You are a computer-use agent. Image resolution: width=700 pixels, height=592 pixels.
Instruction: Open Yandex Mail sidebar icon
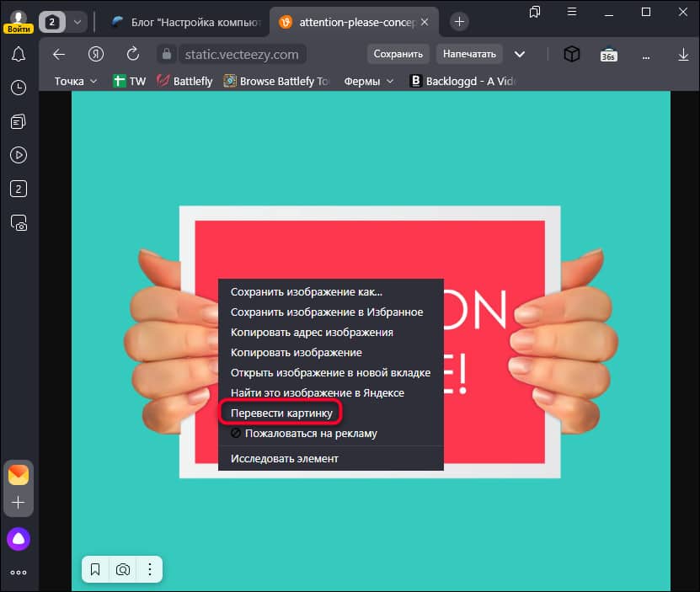coord(19,475)
